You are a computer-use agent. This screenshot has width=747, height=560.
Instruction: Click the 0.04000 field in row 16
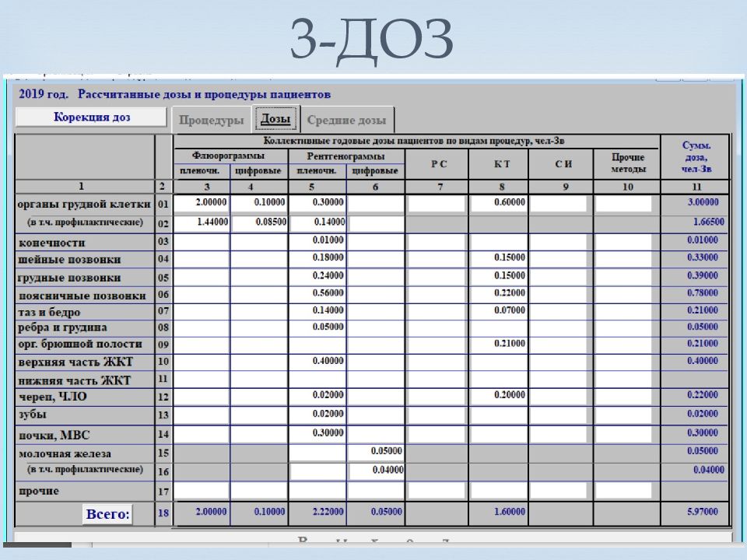(x=377, y=471)
